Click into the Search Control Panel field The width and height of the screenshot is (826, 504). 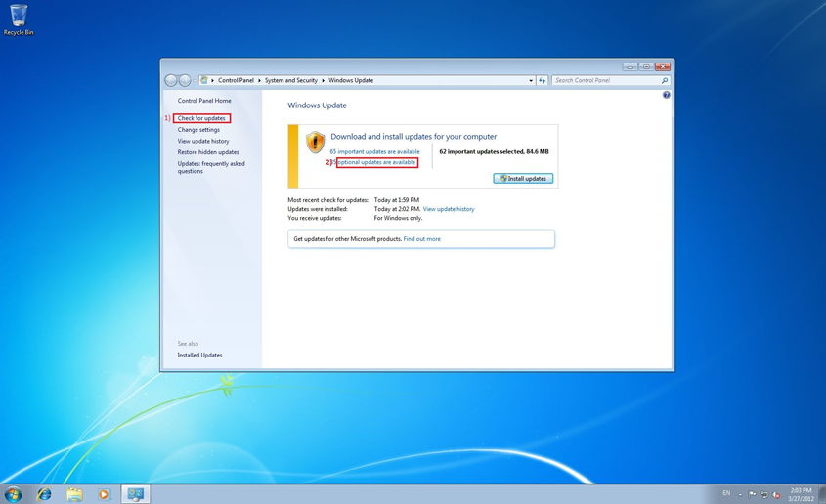606,80
